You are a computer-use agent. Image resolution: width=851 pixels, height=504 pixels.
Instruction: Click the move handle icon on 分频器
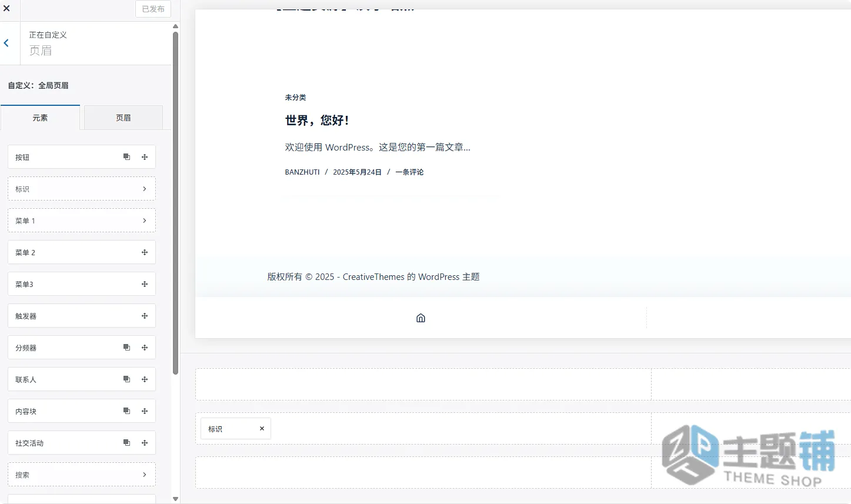pyautogui.click(x=145, y=348)
